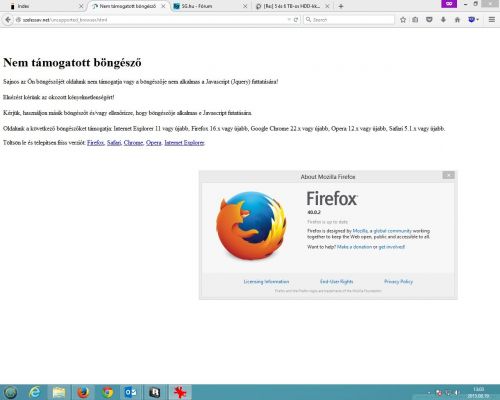Click the purple mask icon in title bar

(449, 4)
